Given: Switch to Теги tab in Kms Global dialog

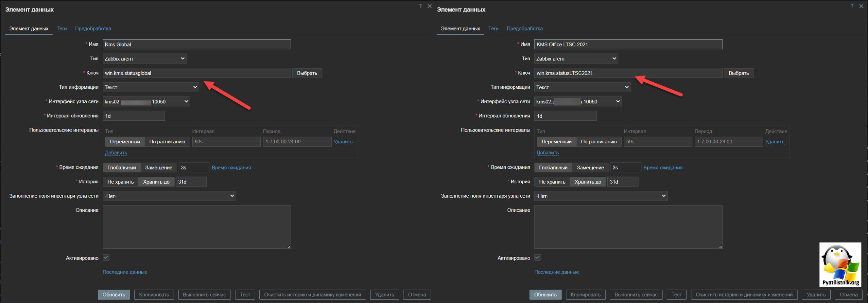Looking at the screenshot, I should coord(62,28).
